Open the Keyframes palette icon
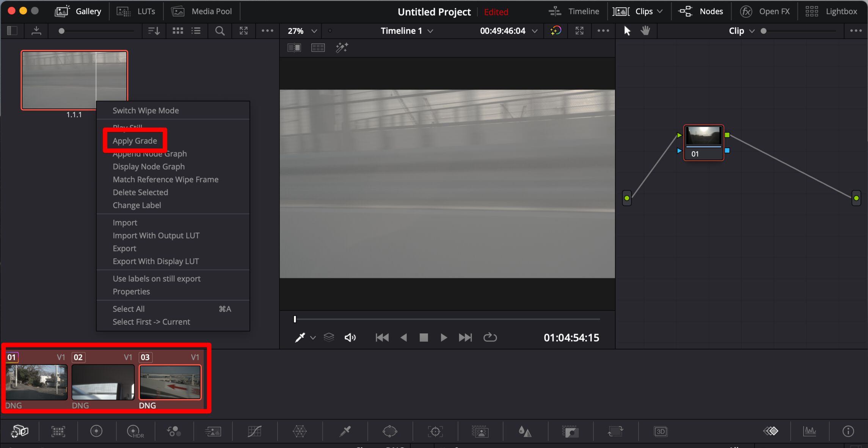Screen dimensions: 868x448 pyautogui.click(x=771, y=431)
